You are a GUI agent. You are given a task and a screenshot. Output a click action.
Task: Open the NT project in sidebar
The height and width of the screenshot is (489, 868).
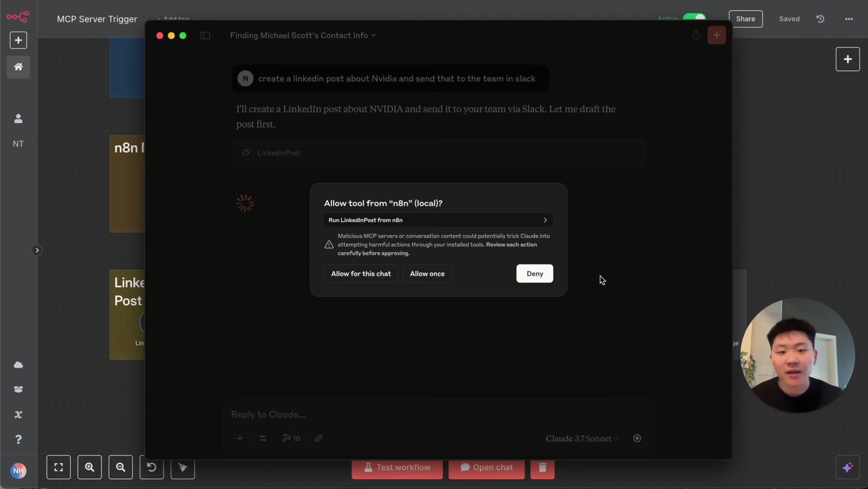(18, 144)
